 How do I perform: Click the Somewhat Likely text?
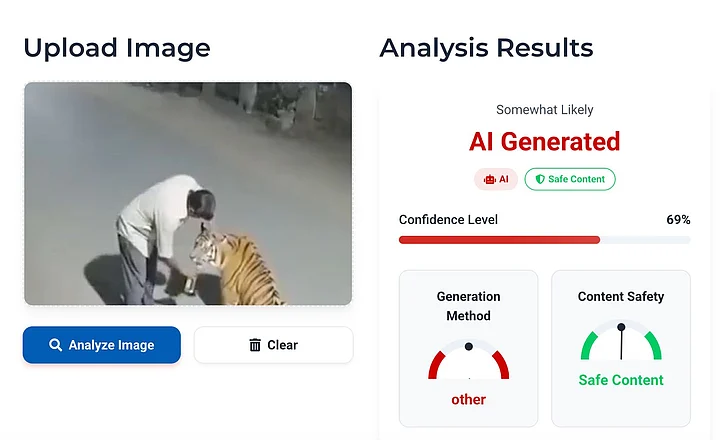coord(544,110)
